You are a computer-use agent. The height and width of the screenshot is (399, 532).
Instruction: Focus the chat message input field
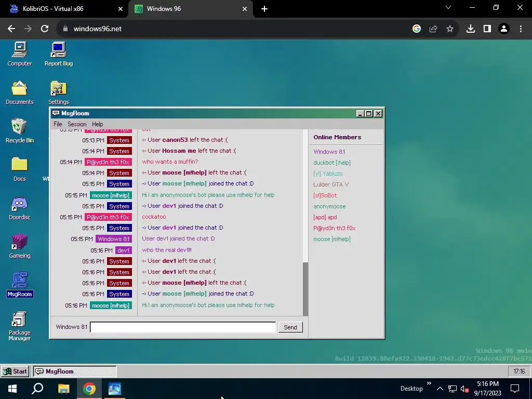click(183, 327)
